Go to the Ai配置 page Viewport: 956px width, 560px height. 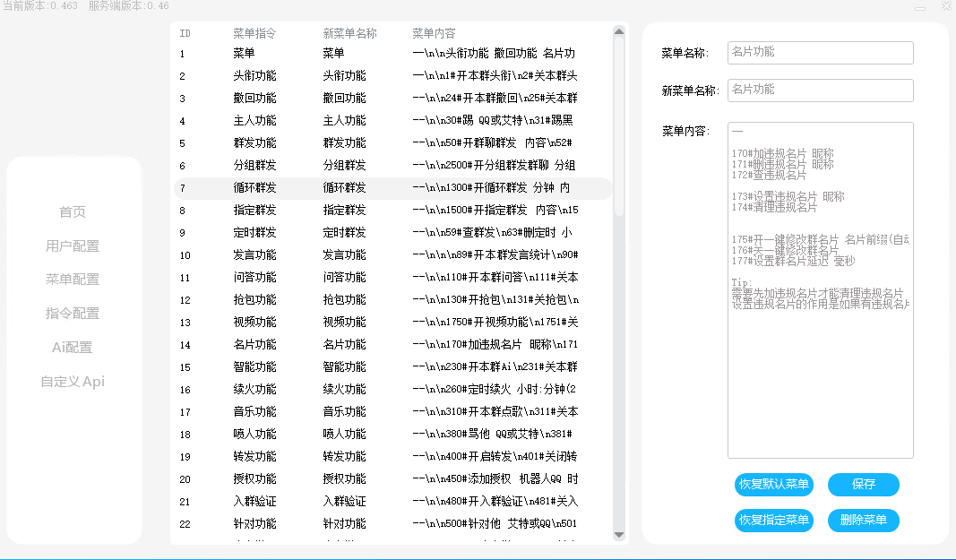tap(73, 347)
